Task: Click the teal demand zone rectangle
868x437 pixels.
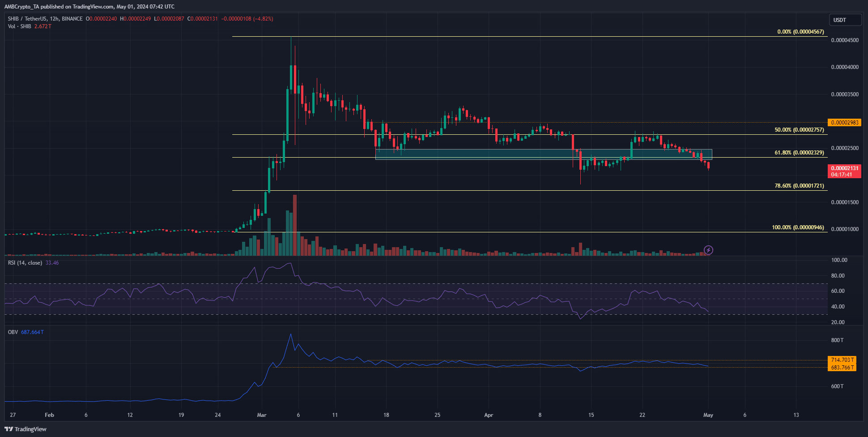Action: [x=543, y=154]
